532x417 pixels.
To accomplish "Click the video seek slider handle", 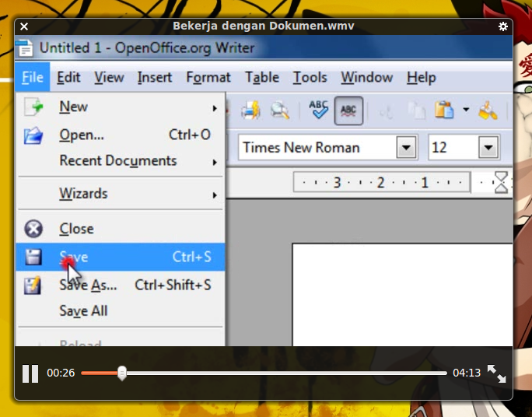I will pyautogui.click(x=122, y=373).
